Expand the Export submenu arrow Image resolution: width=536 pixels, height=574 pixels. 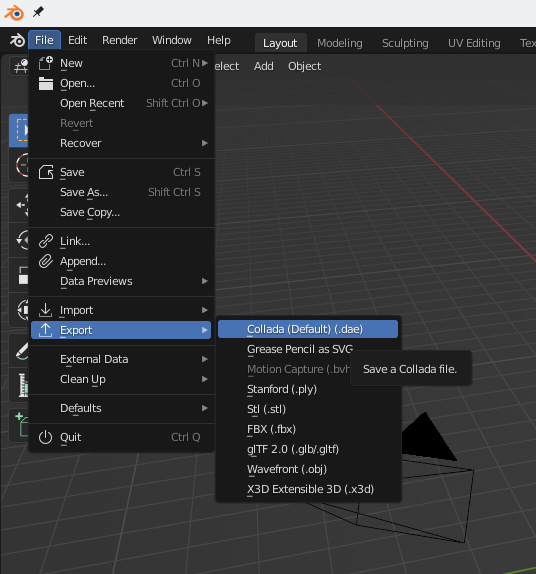click(x=205, y=330)
